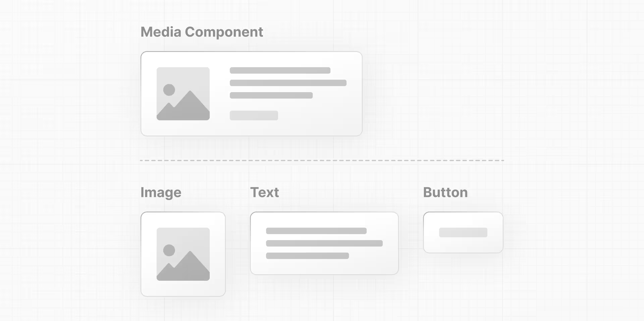Select the Button label
The image size is (644, 321).
[x=445, y=192]
